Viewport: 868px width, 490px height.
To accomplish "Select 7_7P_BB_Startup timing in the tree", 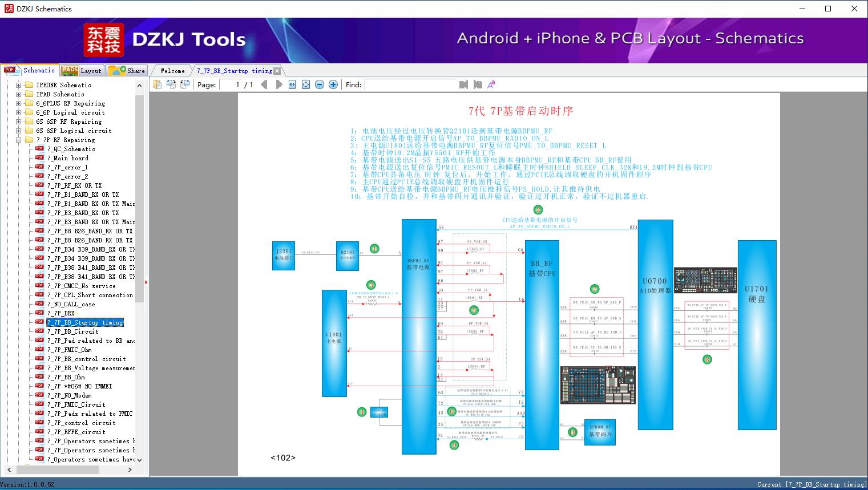I will (85, 322).
